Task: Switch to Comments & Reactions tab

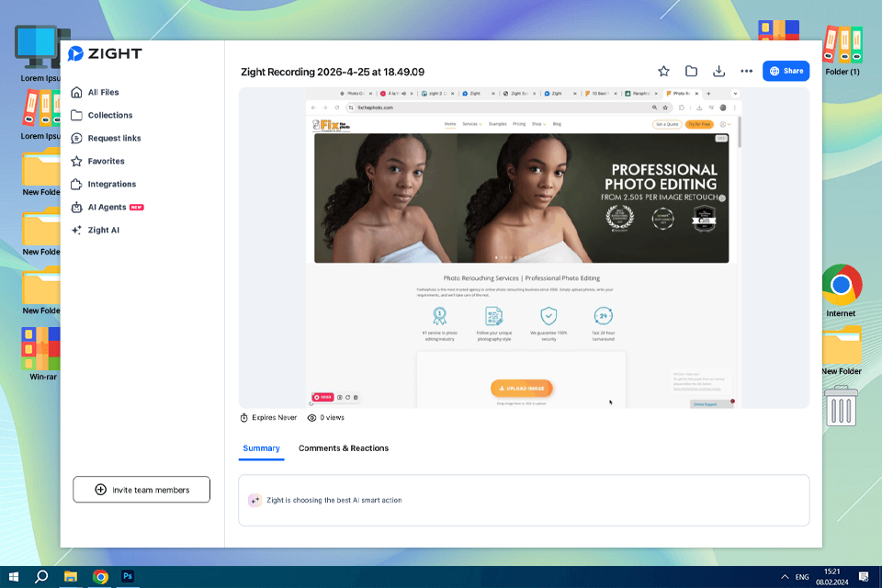Action: click(343, 448)
